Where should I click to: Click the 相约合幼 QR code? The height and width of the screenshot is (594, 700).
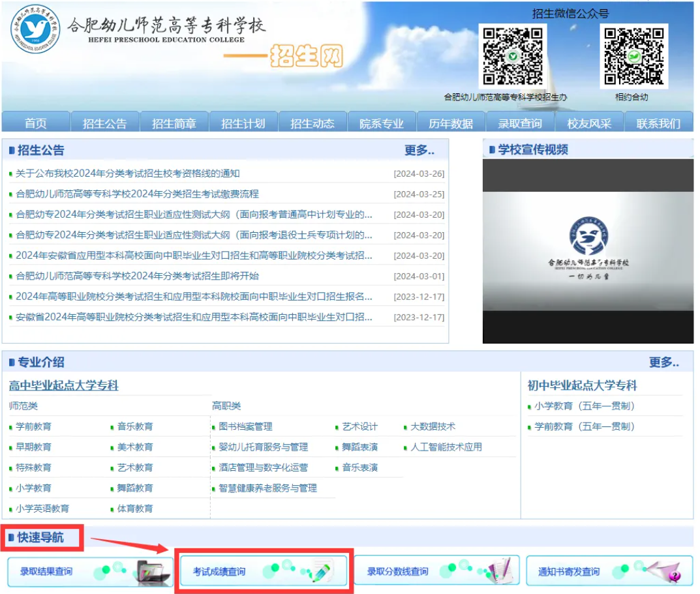[x=635, y=55]
